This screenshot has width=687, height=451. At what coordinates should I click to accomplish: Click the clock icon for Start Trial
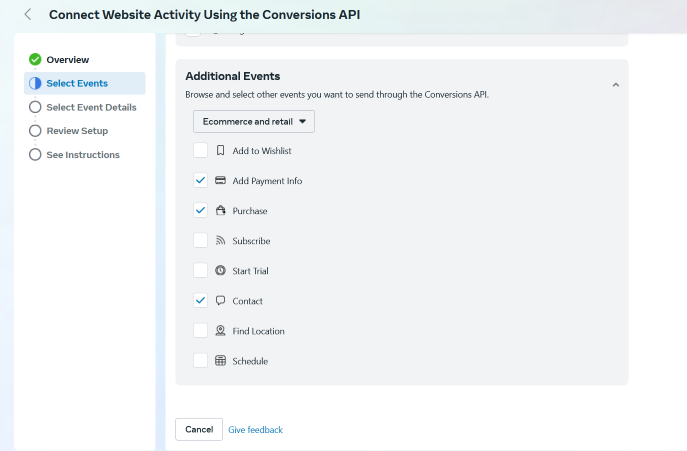point(220,271)
